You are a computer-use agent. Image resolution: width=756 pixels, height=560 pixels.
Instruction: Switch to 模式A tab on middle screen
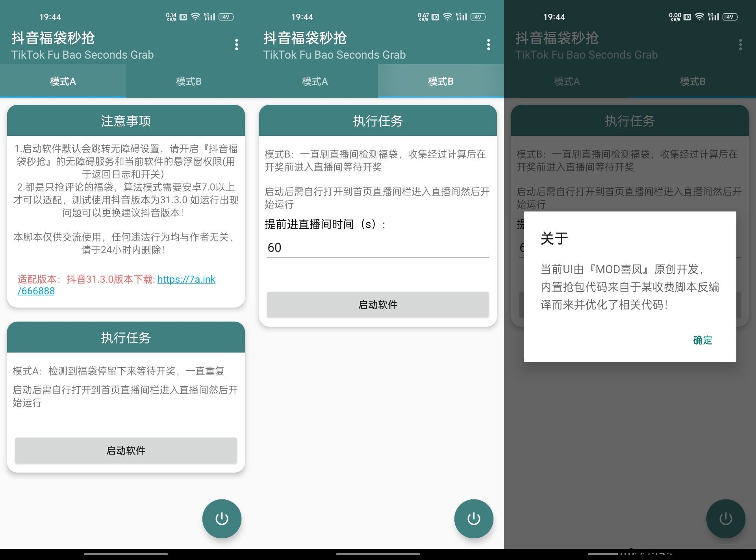point(315,81)
